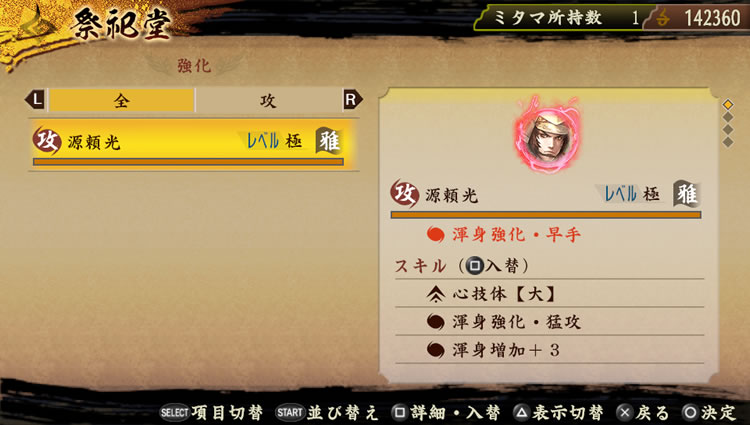The image size is (750, 425).
Task: Click the experience bar in detail panel
Action: [546, 215]
